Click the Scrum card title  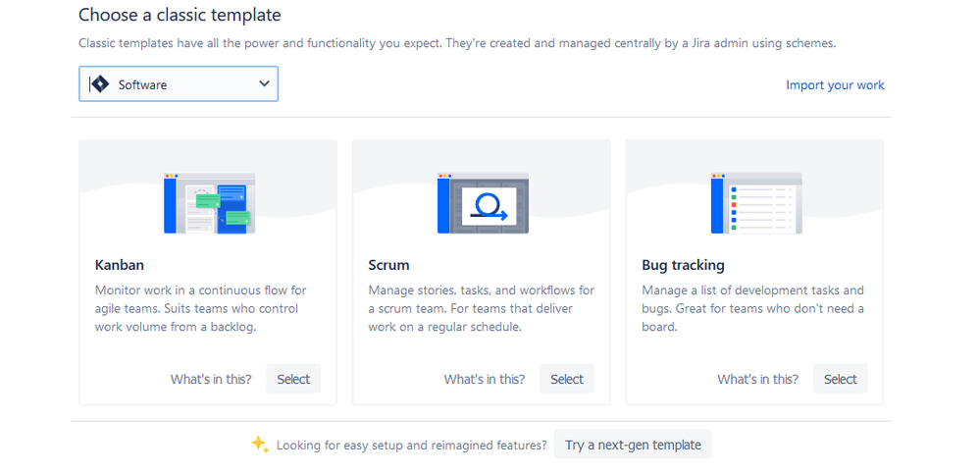(x=388, y=265)
